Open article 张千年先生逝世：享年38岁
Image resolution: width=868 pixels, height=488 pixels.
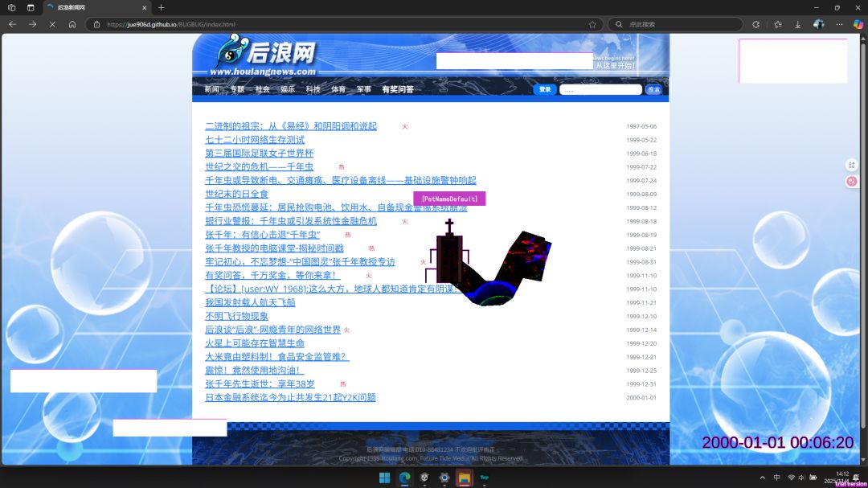point(260,383)
